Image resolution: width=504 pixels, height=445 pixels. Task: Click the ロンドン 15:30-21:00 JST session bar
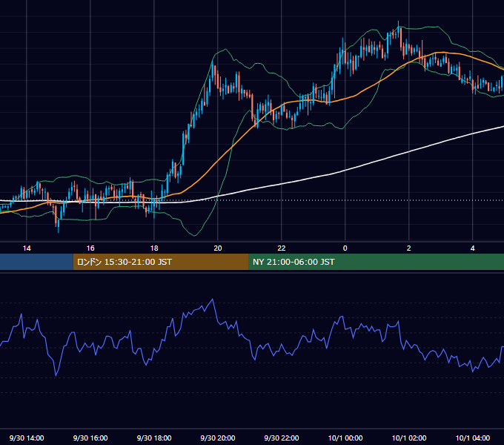pos(161,262)
